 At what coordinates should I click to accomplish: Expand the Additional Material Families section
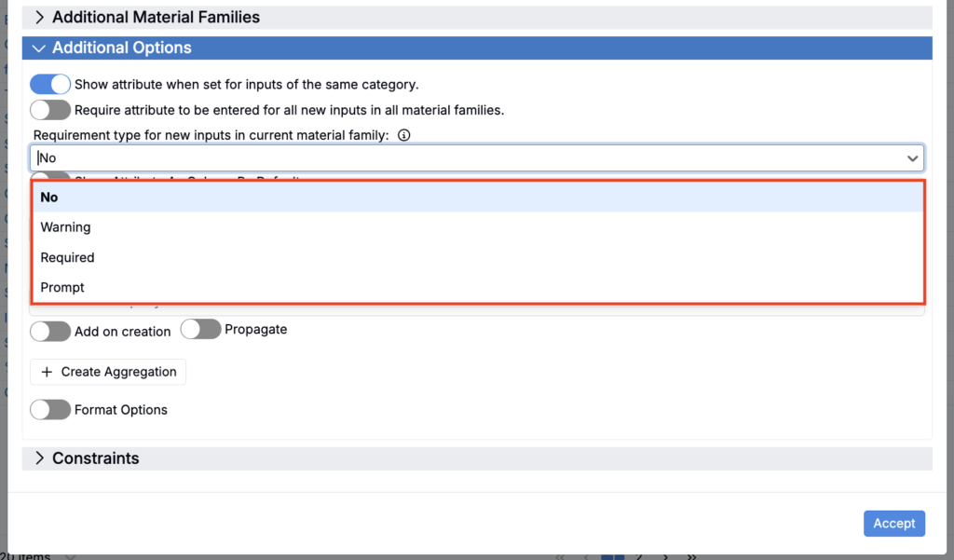39,18
